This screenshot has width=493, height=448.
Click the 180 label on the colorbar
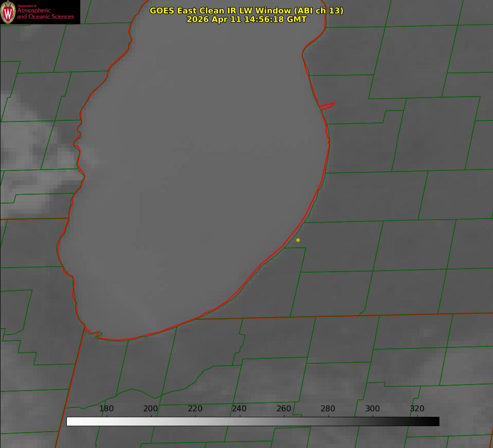coord(106,408)
